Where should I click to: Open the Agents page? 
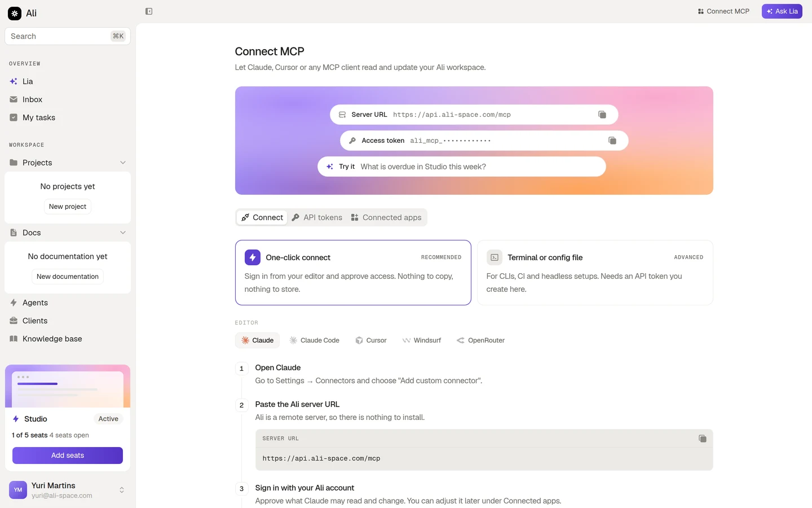(x=68, y=303)
